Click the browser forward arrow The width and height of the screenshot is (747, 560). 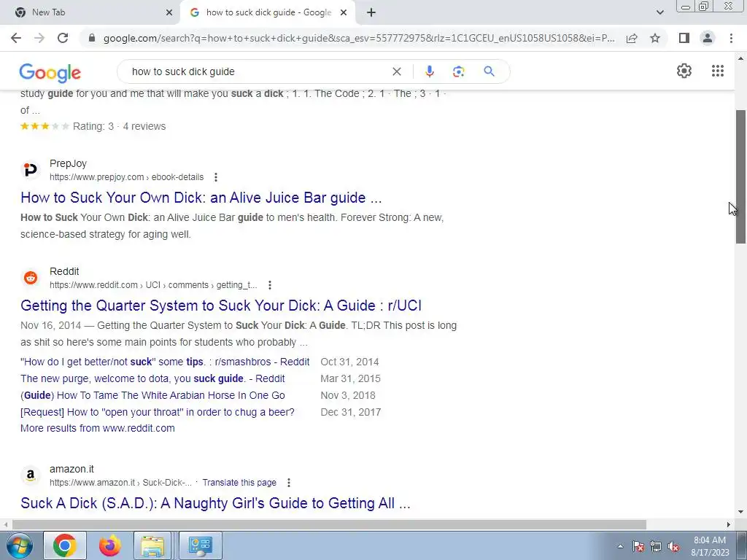click(39, 38)
